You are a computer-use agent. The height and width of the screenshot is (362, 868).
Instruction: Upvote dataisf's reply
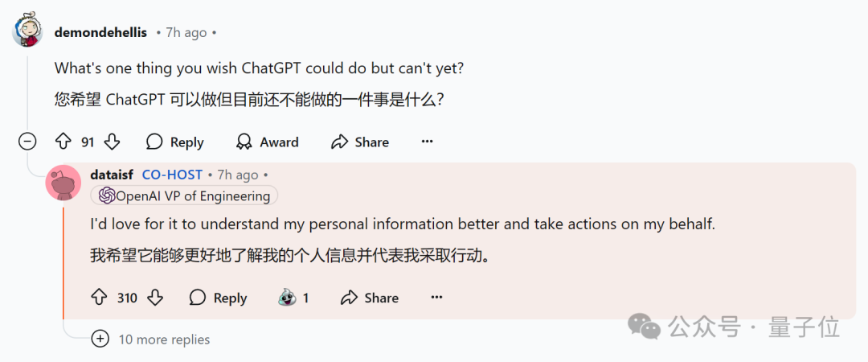point(99,298)
